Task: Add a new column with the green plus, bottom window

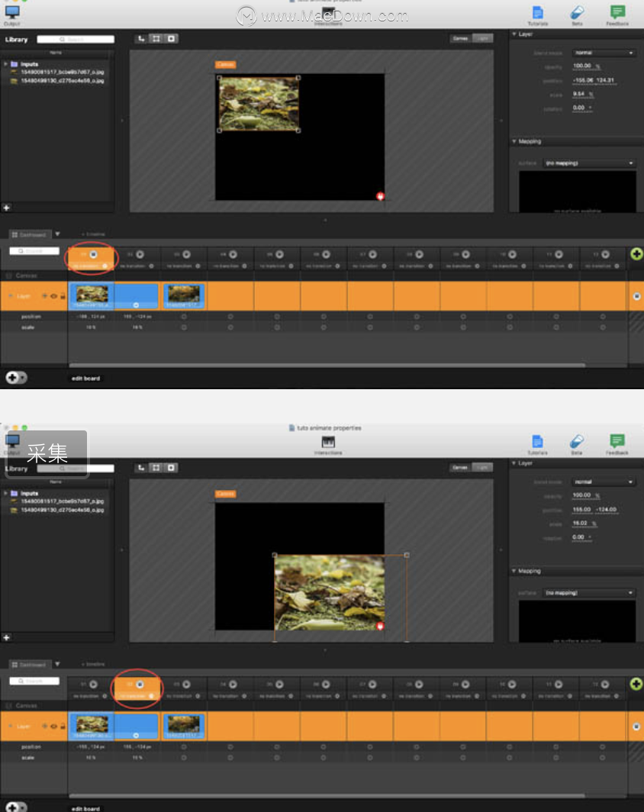Action: point(636,684)
